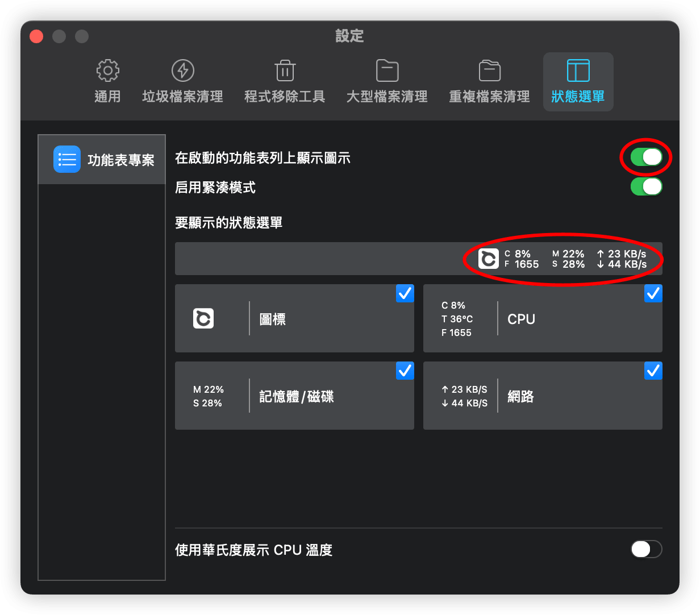Click the 程式移除工具 trash can icon

click(x=285, y=70)
